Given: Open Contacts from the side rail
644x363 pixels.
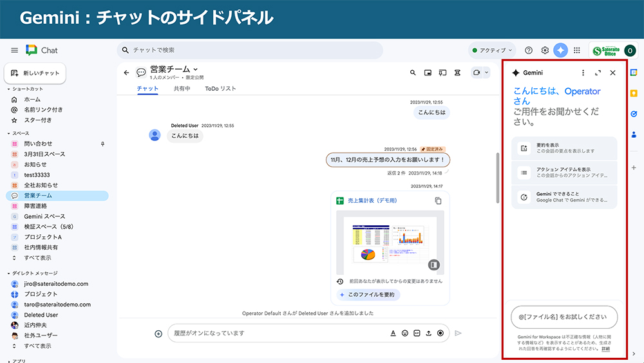Looking at the screenshot, I should point(634,135).
